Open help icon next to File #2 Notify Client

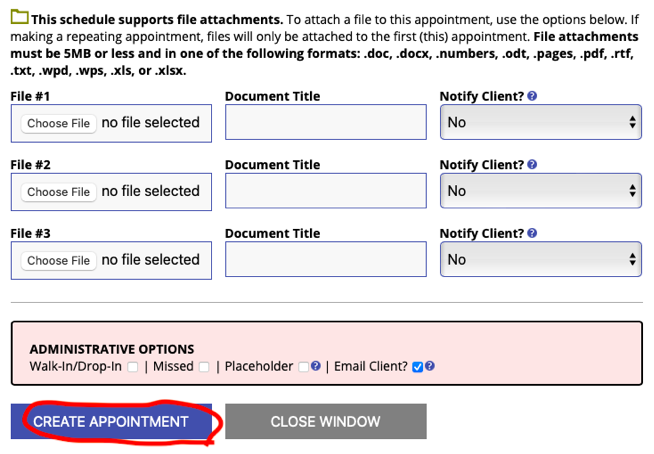[532, 164]
